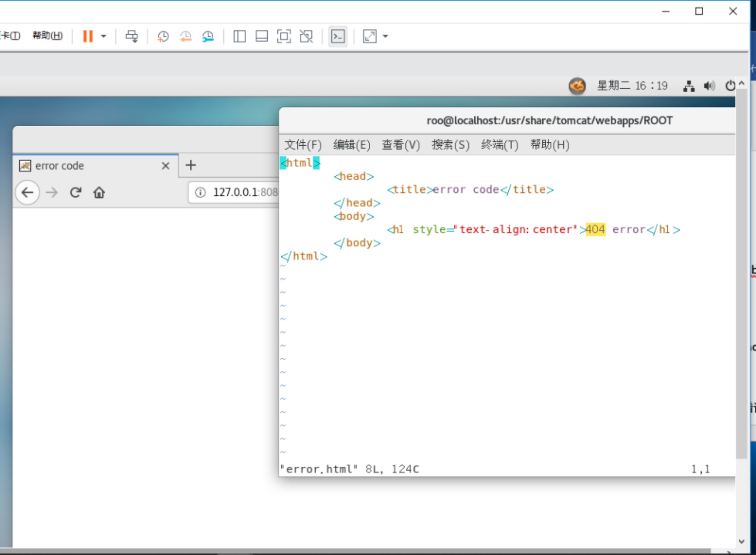Pause the virtual machine with orange pause icon
Viewport: 756px width, 555px height.
pyautogui.click(x=88, y=36)
